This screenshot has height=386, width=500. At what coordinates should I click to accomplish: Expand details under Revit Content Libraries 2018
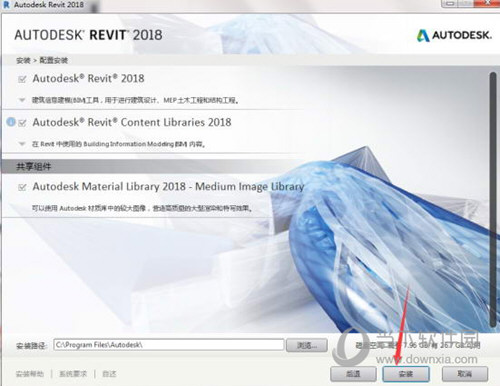[x=22, y=144]
